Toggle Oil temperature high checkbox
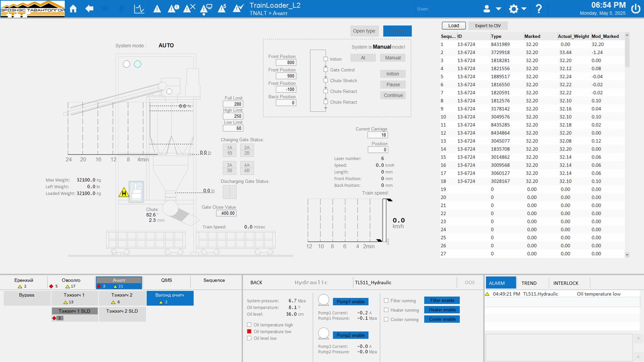Viewport: 644px width, 362px height. 249,325
